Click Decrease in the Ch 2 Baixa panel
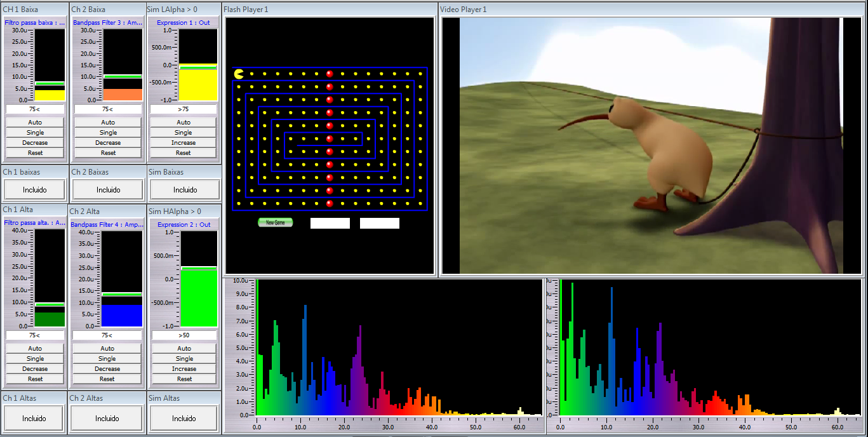 [x=108, y=142]
